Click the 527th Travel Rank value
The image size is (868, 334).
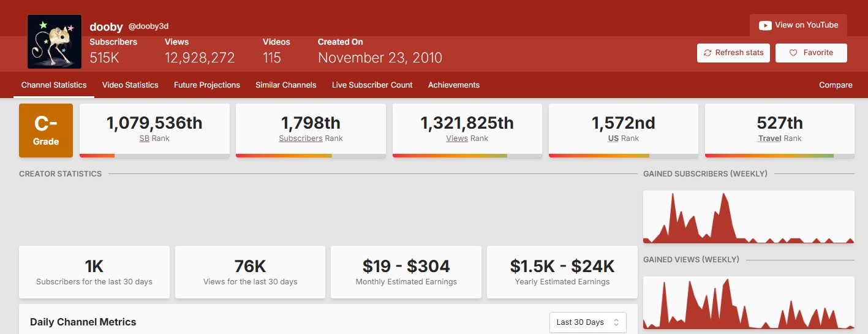coord(780,123)
